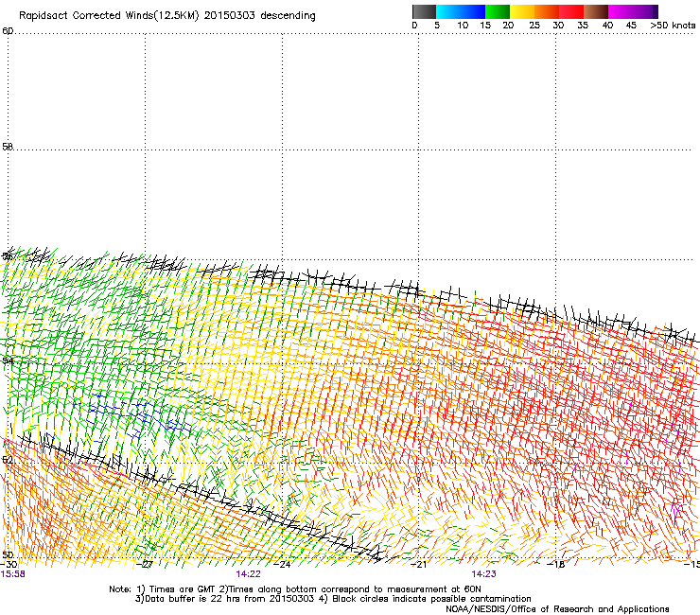The height and width of the screenshot is (615, 700).
Task: Click the 'Data buffer is 22 hrs' note line
Action: (333, 599)
